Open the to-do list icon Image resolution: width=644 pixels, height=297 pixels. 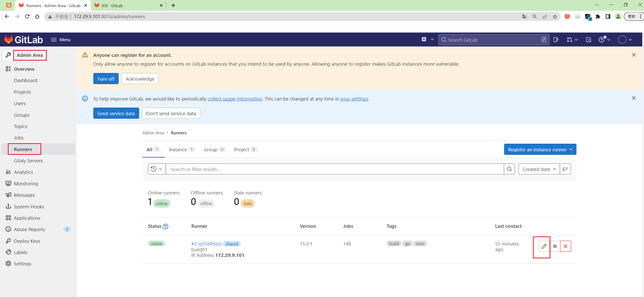click(589, 40)
